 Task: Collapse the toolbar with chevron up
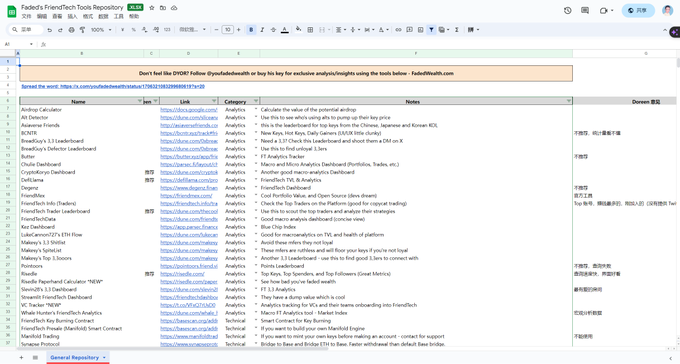click(665, 30)
